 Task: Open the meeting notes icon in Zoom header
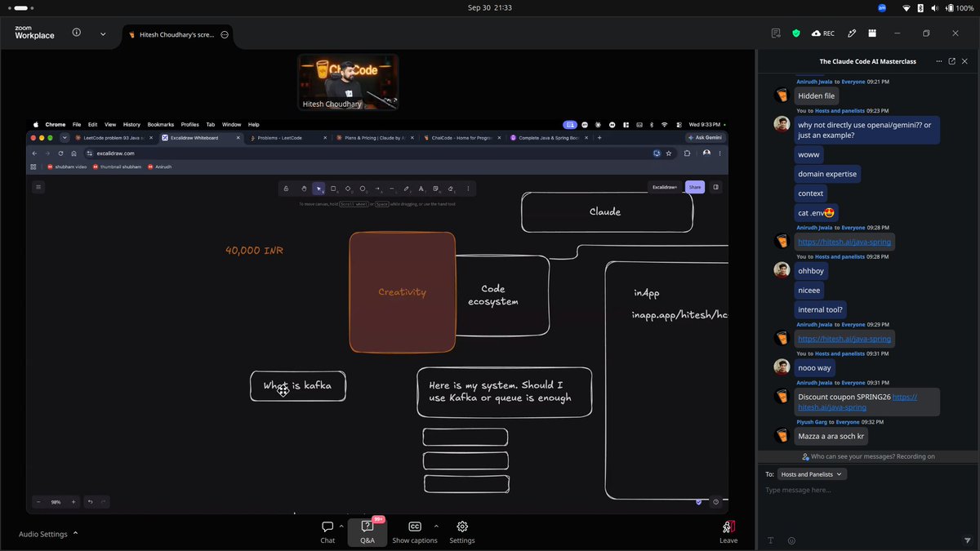point(776,33)
